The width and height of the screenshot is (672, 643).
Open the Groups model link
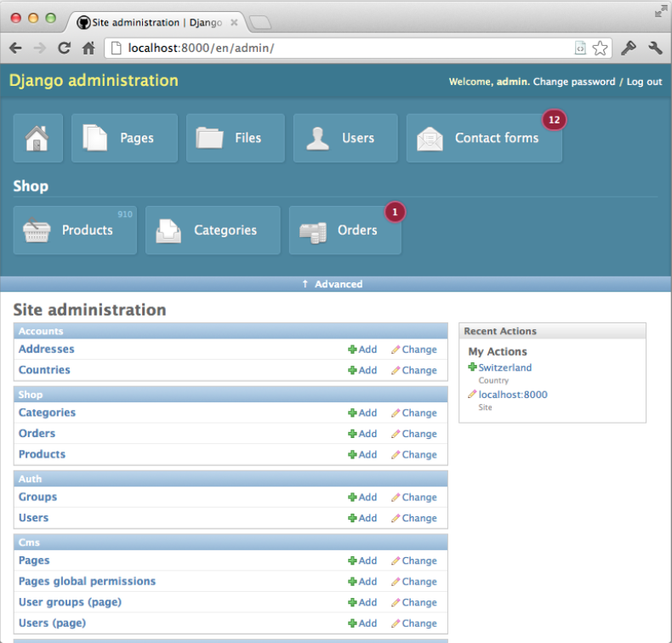tap(37, 497)
